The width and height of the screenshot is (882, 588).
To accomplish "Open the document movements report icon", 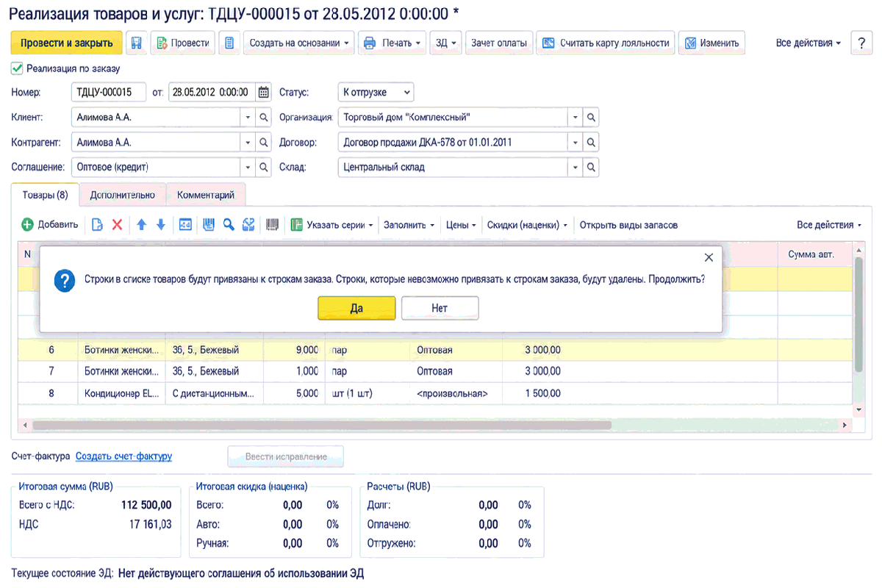I will point(230,43).
